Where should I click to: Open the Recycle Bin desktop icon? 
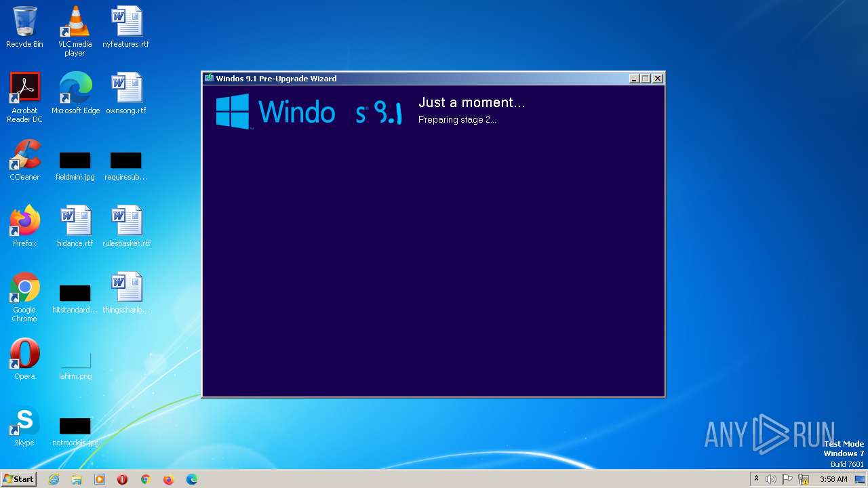[24, 27]
